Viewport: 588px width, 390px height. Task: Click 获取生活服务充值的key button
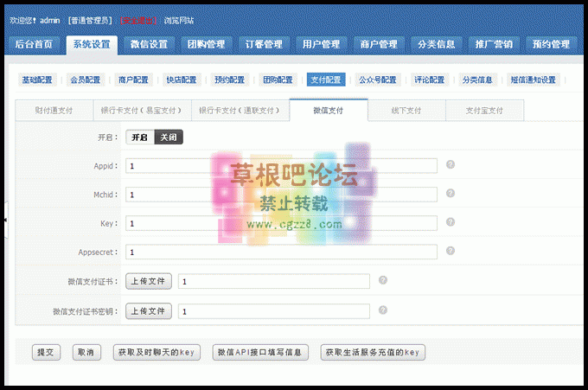tap(373, 353)
